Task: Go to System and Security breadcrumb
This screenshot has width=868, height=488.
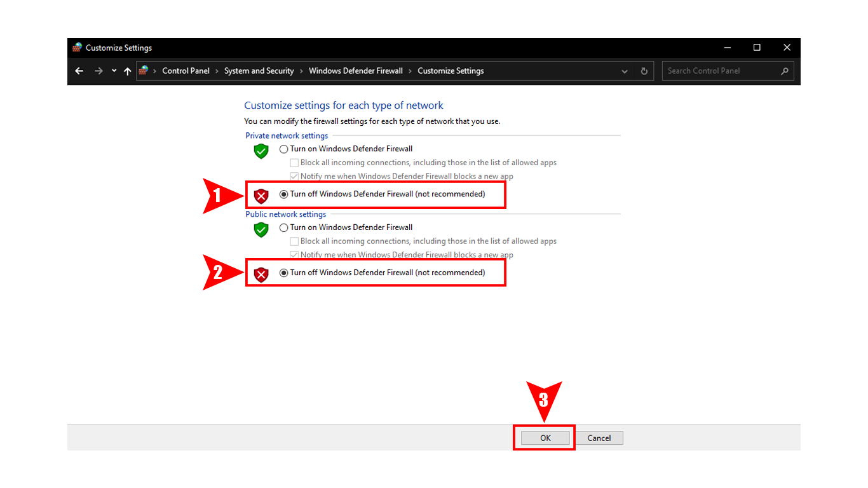Action: coord(259,71)
